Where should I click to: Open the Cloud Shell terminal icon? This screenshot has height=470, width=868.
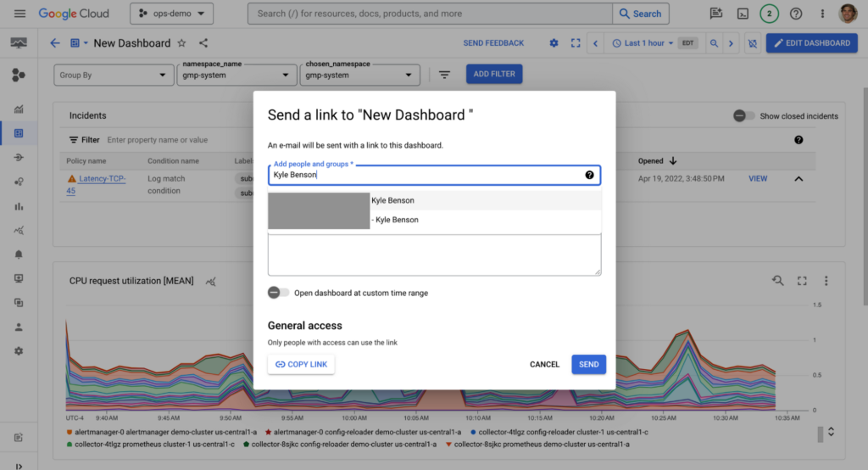coord(743,14)
